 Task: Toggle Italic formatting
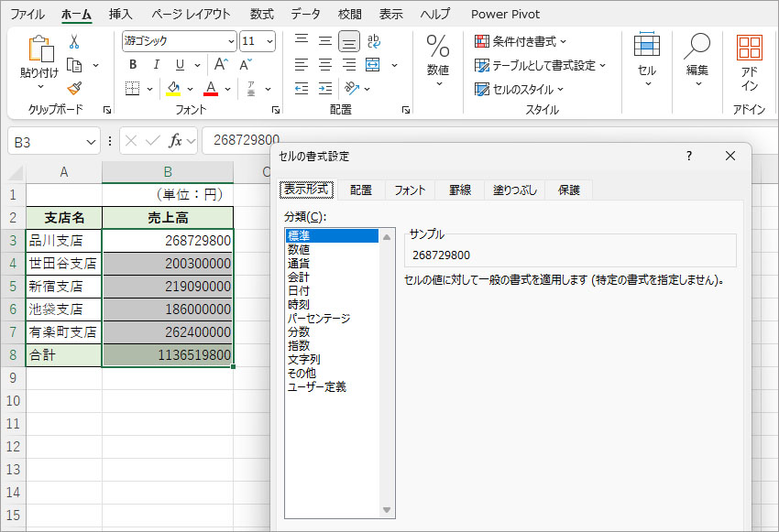[x=156, y=64]
